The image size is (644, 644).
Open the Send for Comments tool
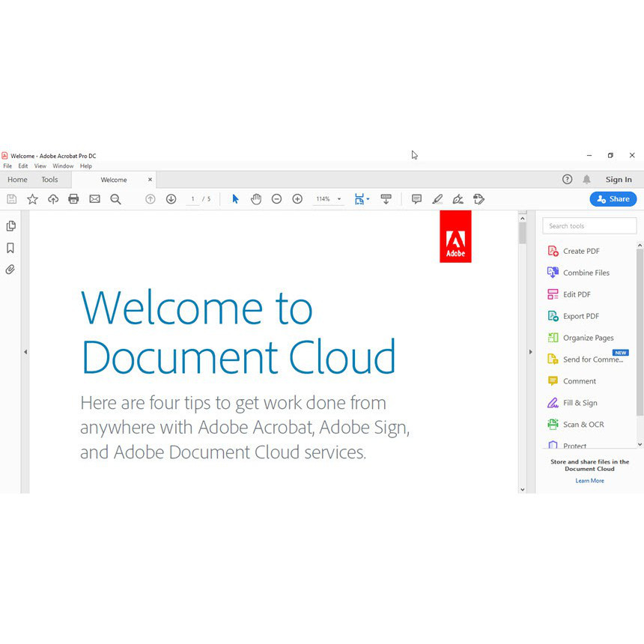pyautogui.click(x=586, y=359)
